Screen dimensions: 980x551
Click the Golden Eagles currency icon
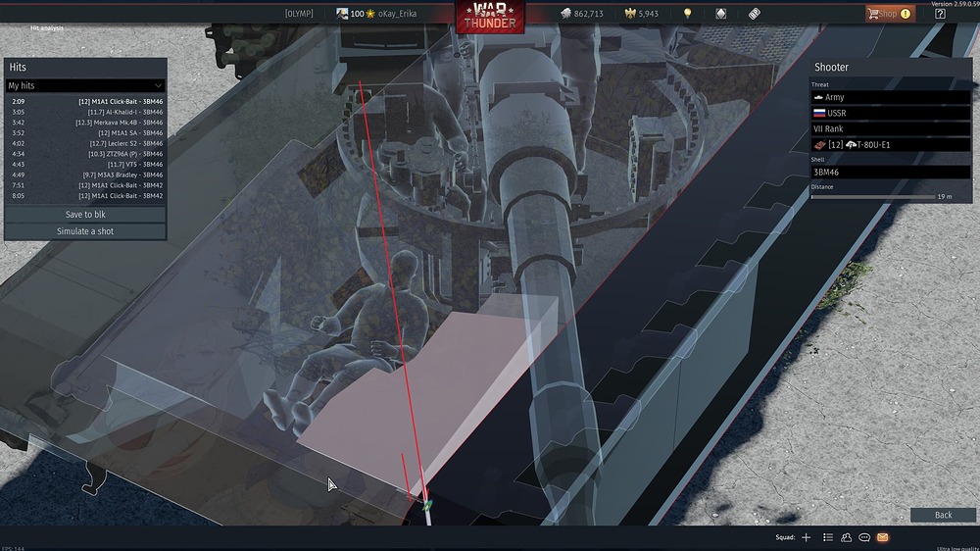pyautogui.click(x=630, y=13)
